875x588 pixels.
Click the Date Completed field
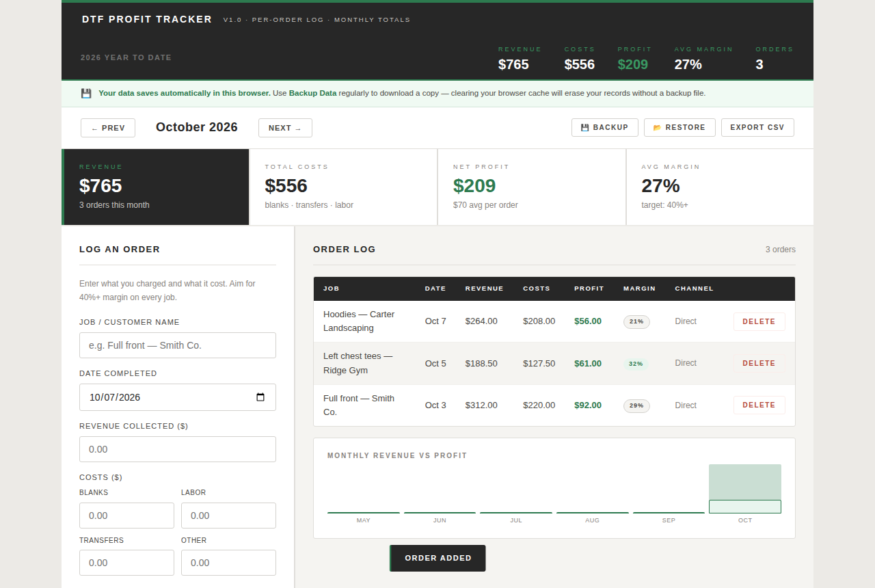point(178,397)
